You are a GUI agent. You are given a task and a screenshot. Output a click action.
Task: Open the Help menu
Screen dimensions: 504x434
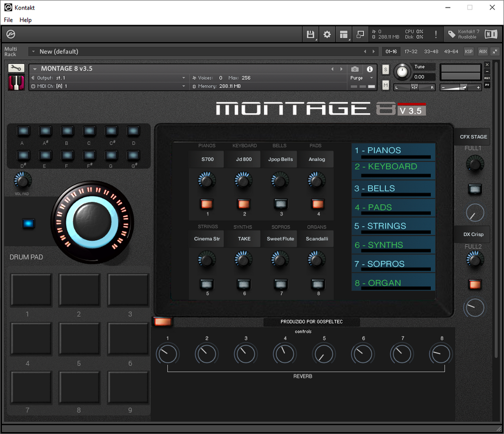[26, 20]
